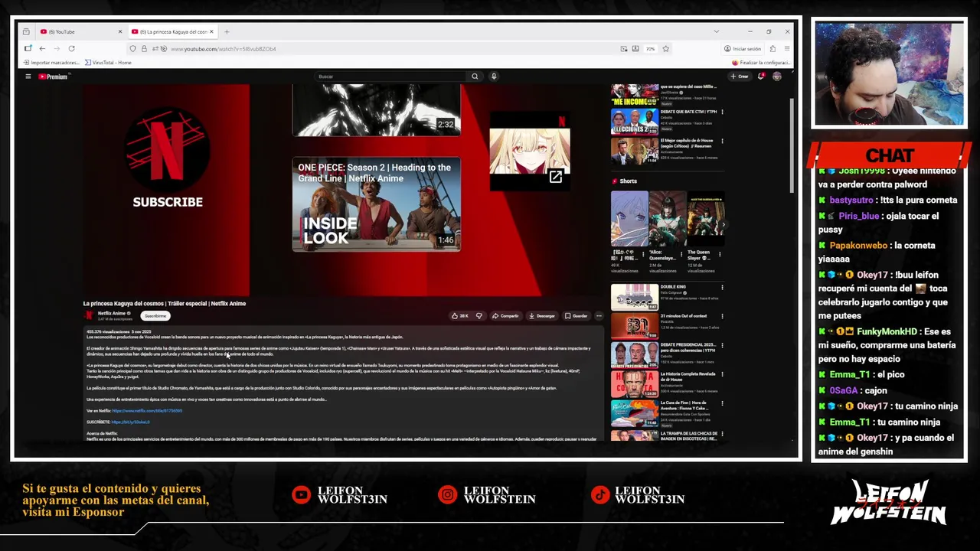Play the end-card video with 2:32 duration
This screenshot has height=551, width=980.
coord(376,109)
